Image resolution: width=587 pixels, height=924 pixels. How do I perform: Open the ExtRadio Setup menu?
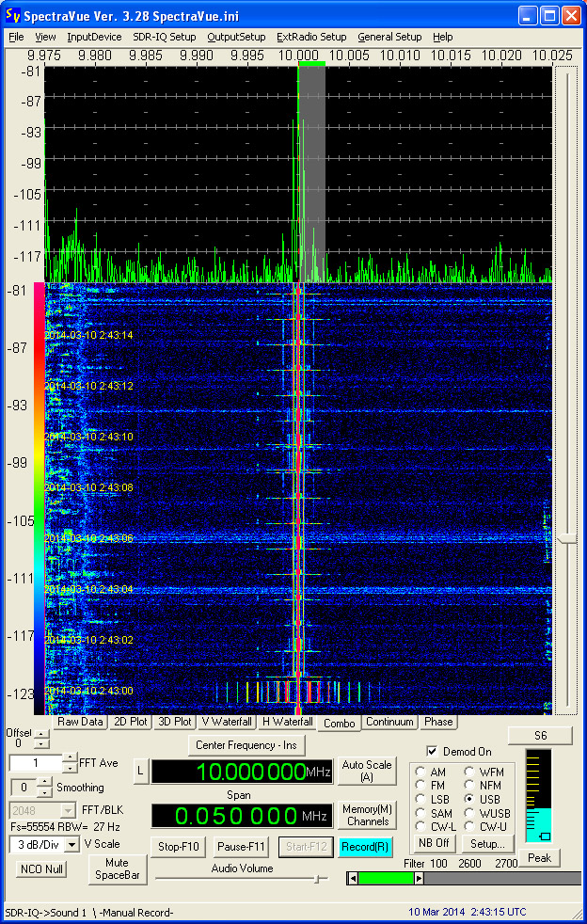point(311,37)
